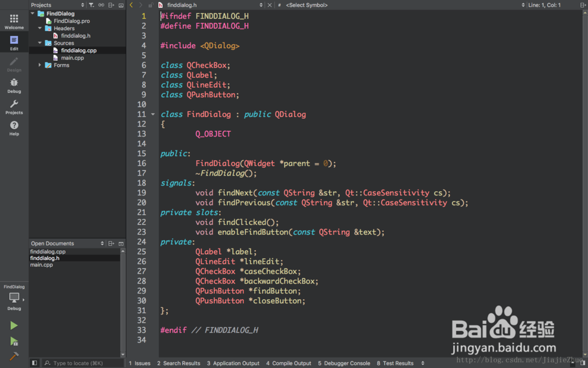The height and width of the screenshot is (368, 588).
Task: Open the Search Results pane
Action: pyautogui.click(x=179, y=363)
